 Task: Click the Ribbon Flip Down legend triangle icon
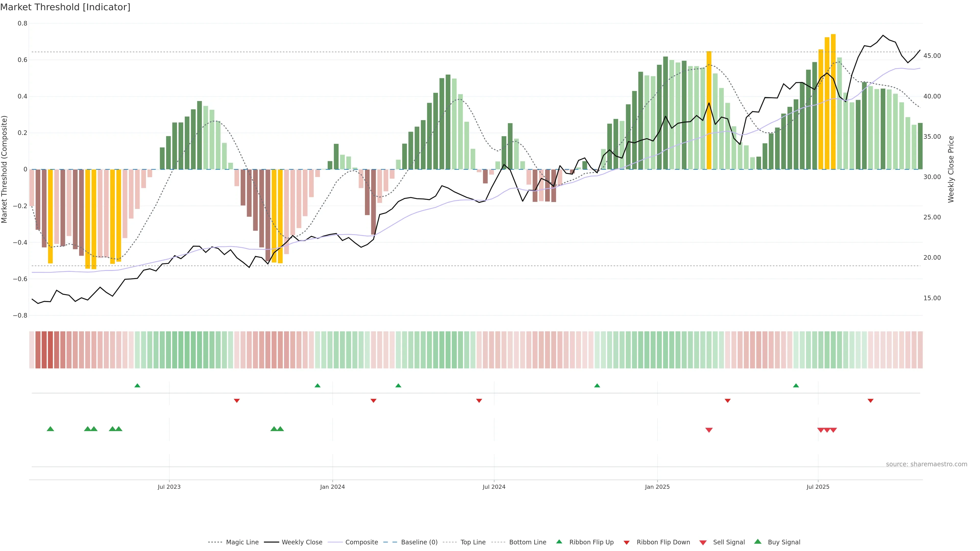click(627, 542)
